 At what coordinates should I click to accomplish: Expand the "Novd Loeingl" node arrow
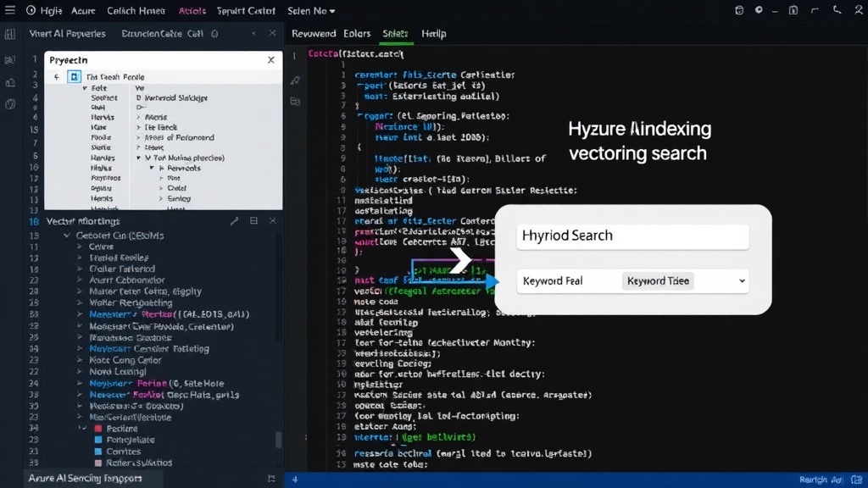[80, 372]
